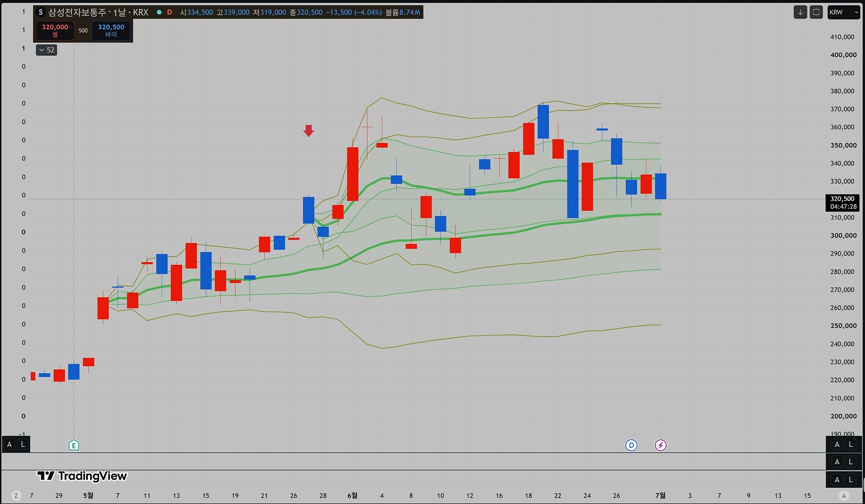Click the 500 spread value
This screenshot has height=504, width=865.
coord(83,31)
